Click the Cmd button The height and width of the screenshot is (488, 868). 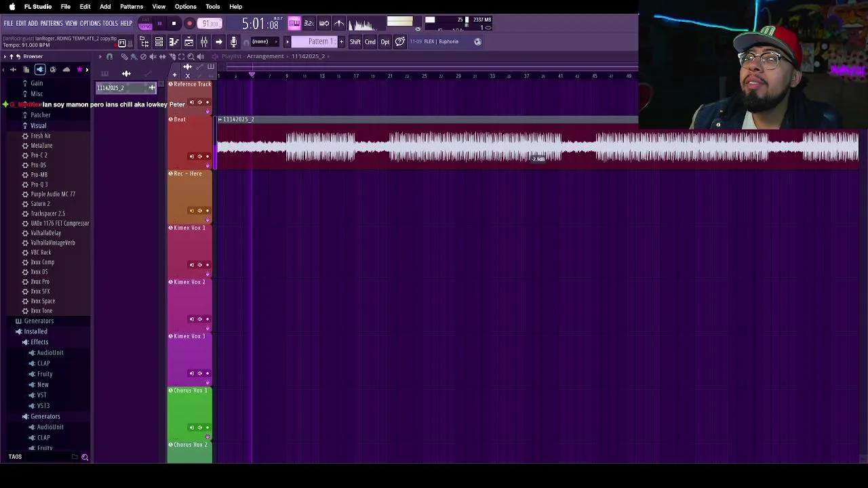coord(370,42)
